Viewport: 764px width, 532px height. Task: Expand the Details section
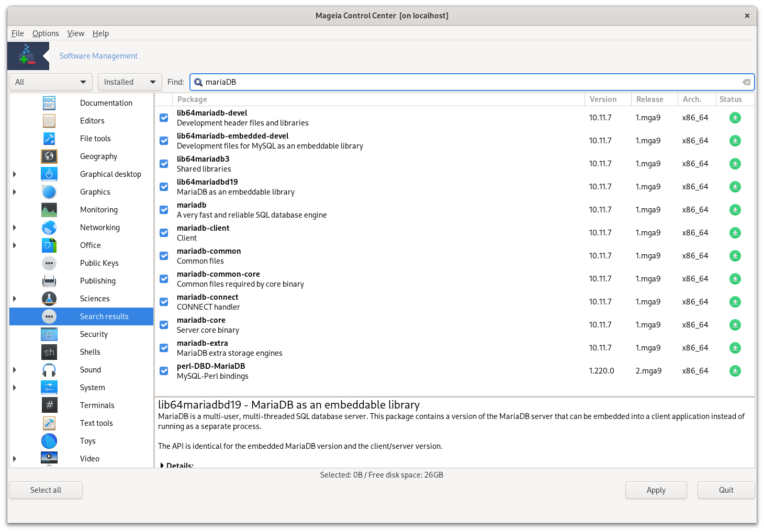(x=162, y=465)
